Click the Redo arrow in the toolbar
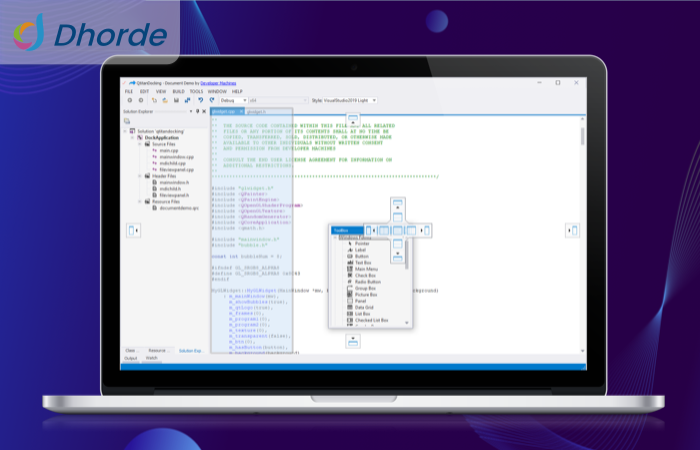Screen dimensions: 700x450 pyautogui.click(x=211, y=100)
